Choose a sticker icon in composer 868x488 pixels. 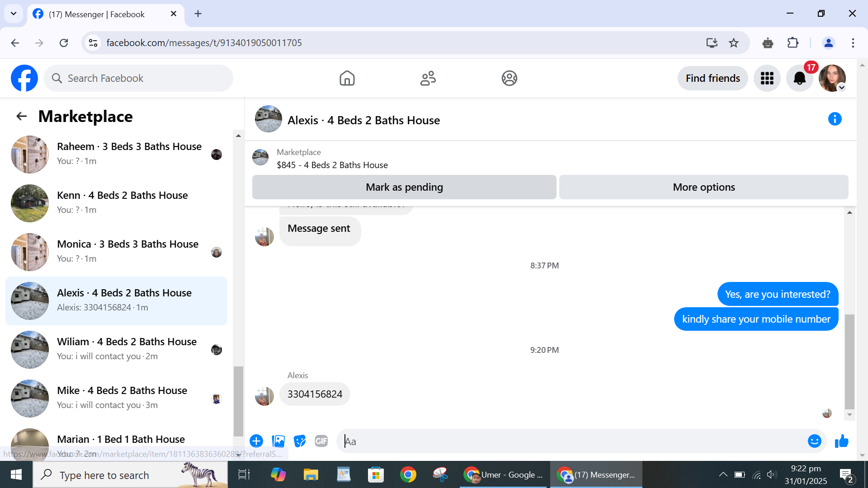[300, 441]
